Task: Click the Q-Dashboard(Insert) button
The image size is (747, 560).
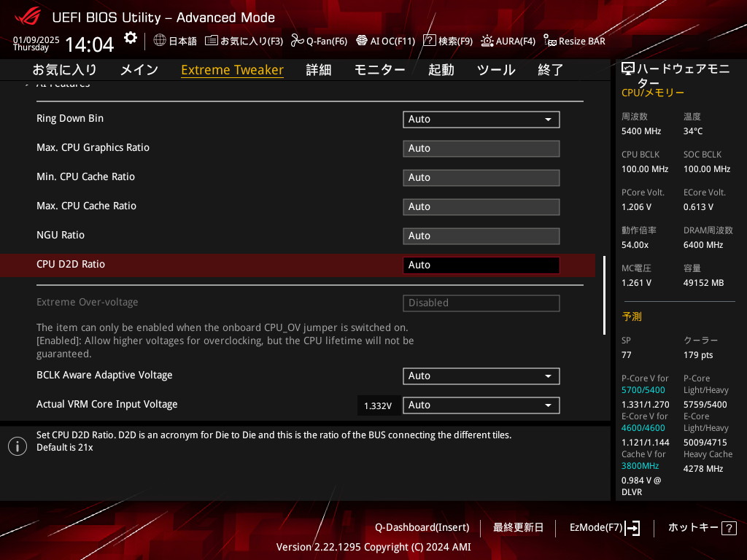Action: (x=422, y=527)
